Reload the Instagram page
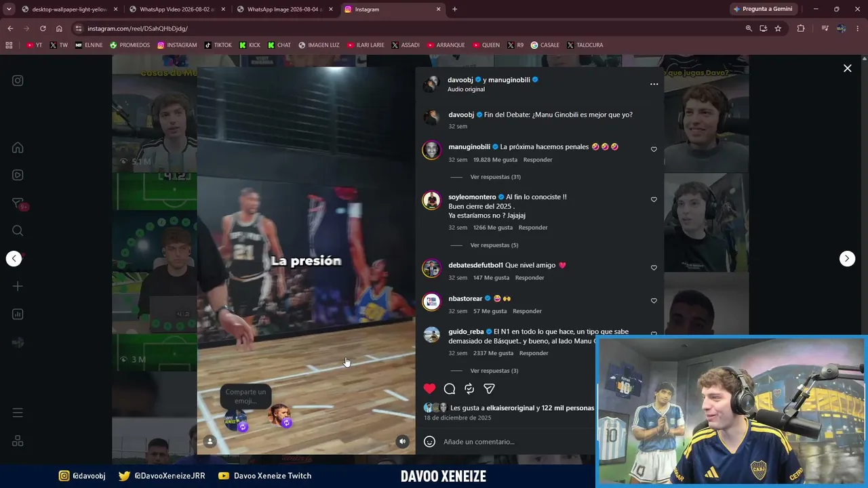Screen dimensions: 868x488 coord(43,28)
